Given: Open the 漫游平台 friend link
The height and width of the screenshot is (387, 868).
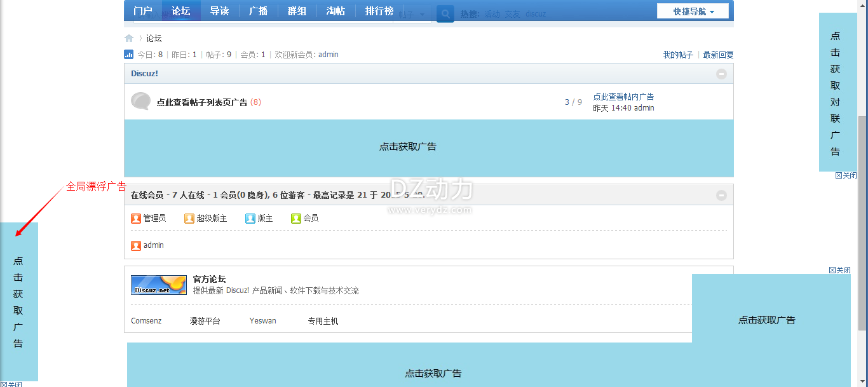Looking at the screenshot, I should click(x=205, y=321).
